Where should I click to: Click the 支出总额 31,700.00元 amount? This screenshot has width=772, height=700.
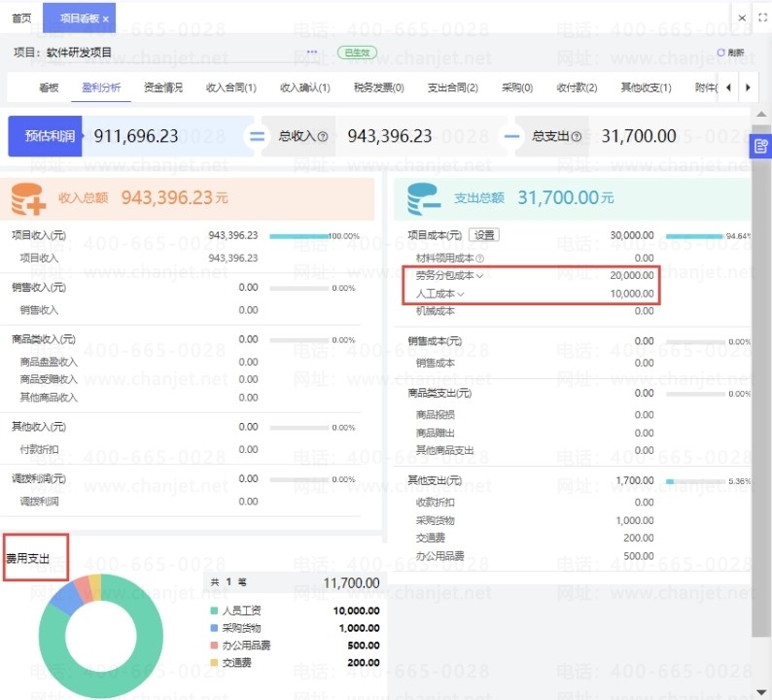click(x=565, y=198)
